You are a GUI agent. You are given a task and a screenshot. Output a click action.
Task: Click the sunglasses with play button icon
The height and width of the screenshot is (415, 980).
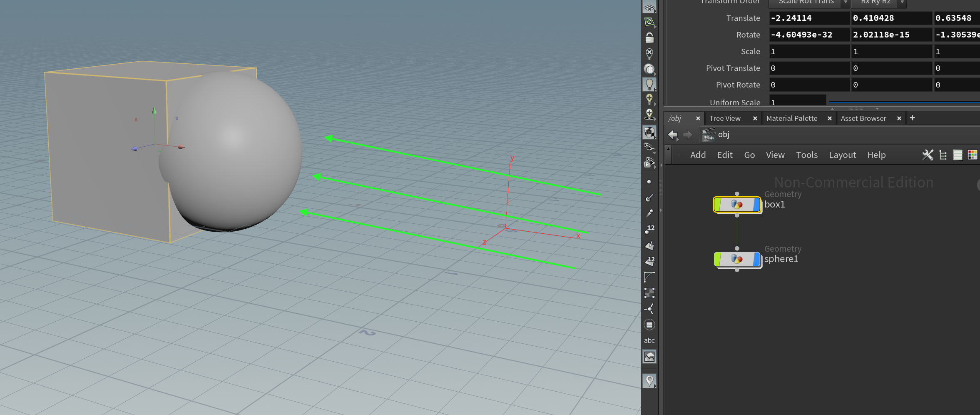pos(649,162)
